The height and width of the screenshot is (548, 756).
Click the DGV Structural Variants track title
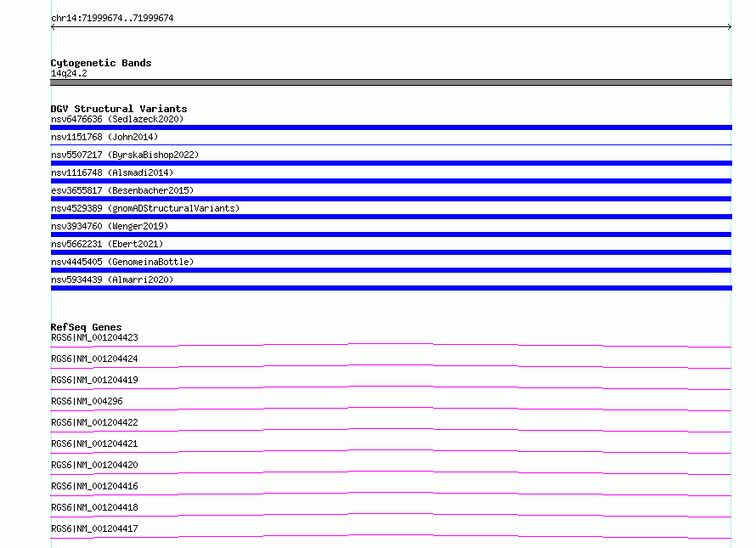click(119, 109)
